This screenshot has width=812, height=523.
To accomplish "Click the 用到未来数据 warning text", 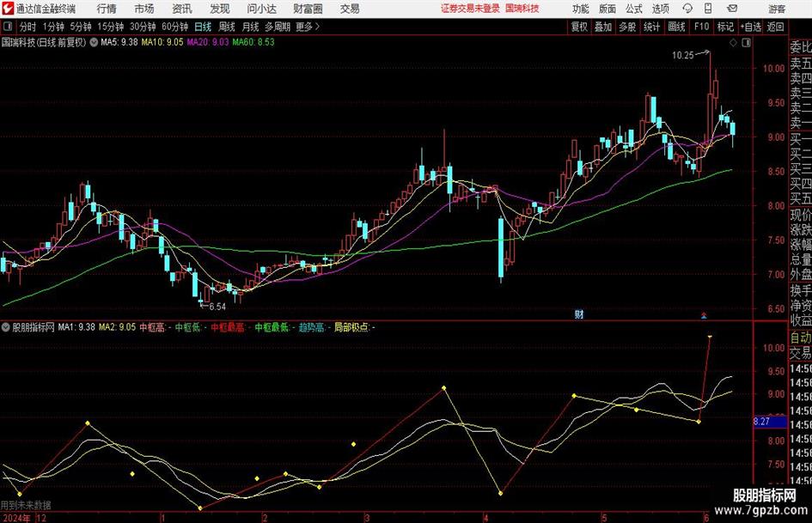I will (26, 505).
